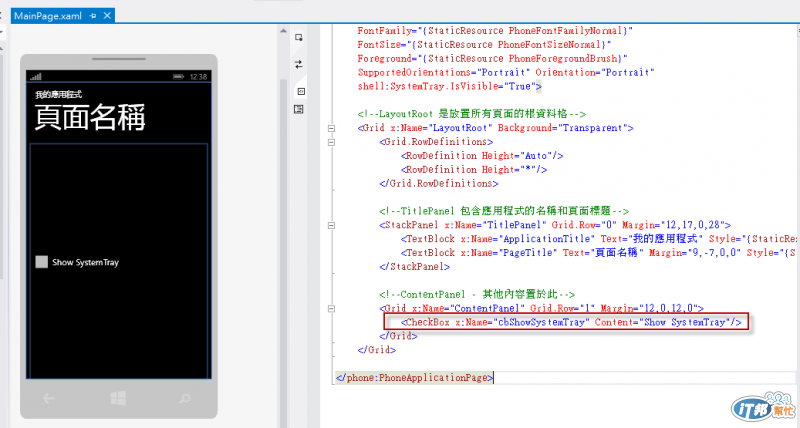
Task: Click the bottom pane layout icon on the splitter
Action: click(299, 109)
